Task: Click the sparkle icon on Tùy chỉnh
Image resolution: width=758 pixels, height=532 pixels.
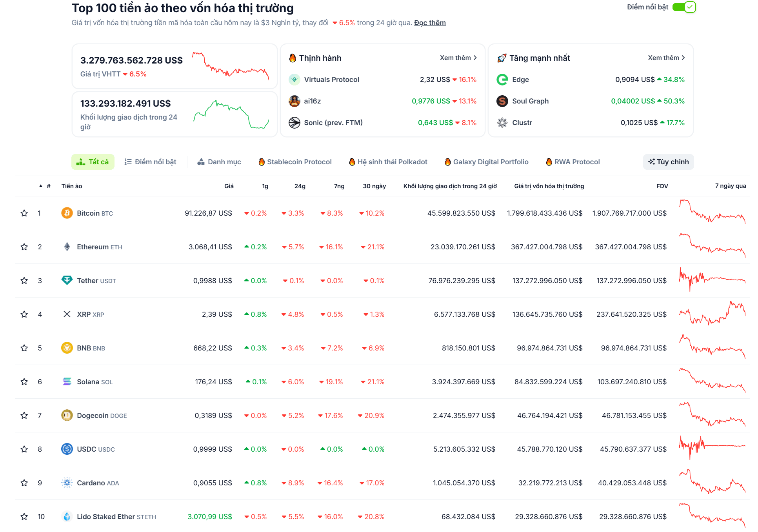Action: 651,162
